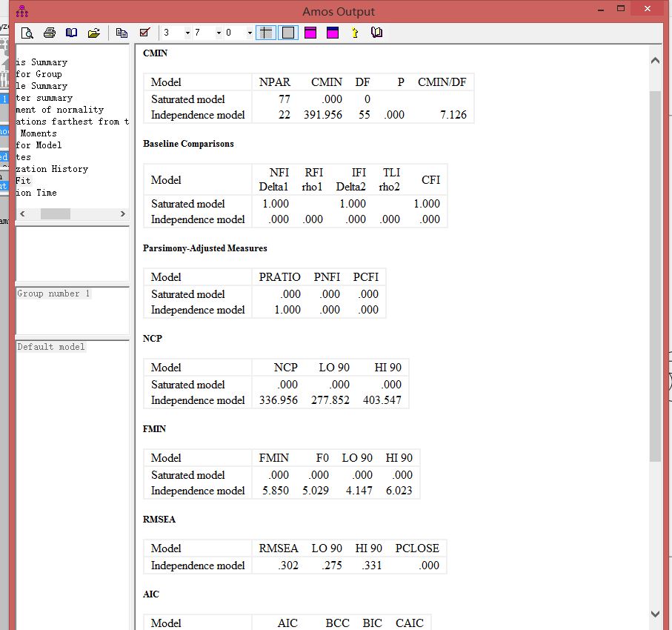This screenshot has width=672, height=630.
Task: Select 'Group number 1' in groups panel
Action: point(53,294)
